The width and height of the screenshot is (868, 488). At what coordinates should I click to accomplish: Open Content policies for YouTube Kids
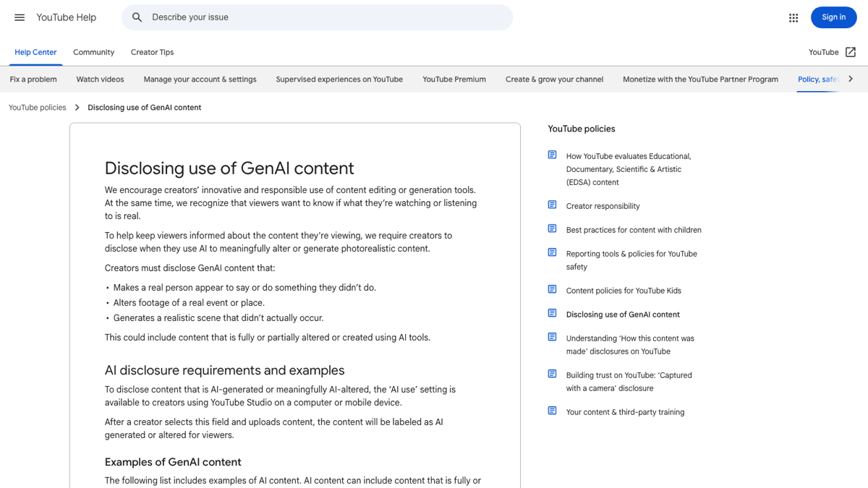pyautogui.click(x=624, y=291)
